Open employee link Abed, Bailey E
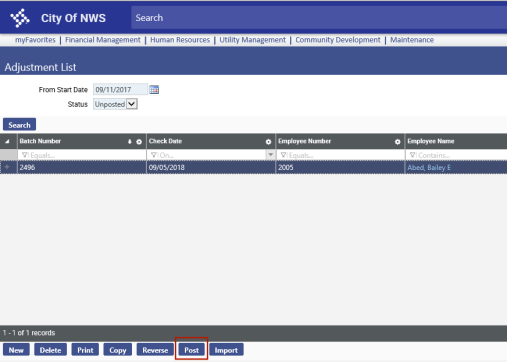The image size is (507, 362). click(429, 167)
